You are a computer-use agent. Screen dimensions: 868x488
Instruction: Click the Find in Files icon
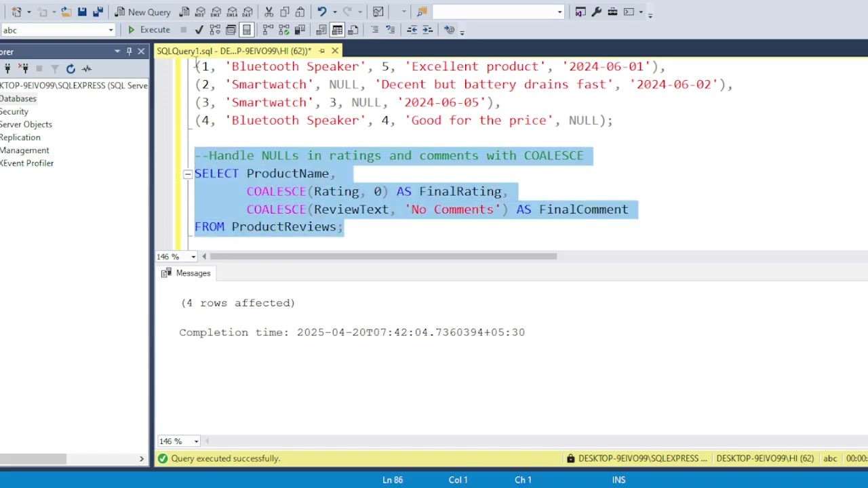[422, 12]
